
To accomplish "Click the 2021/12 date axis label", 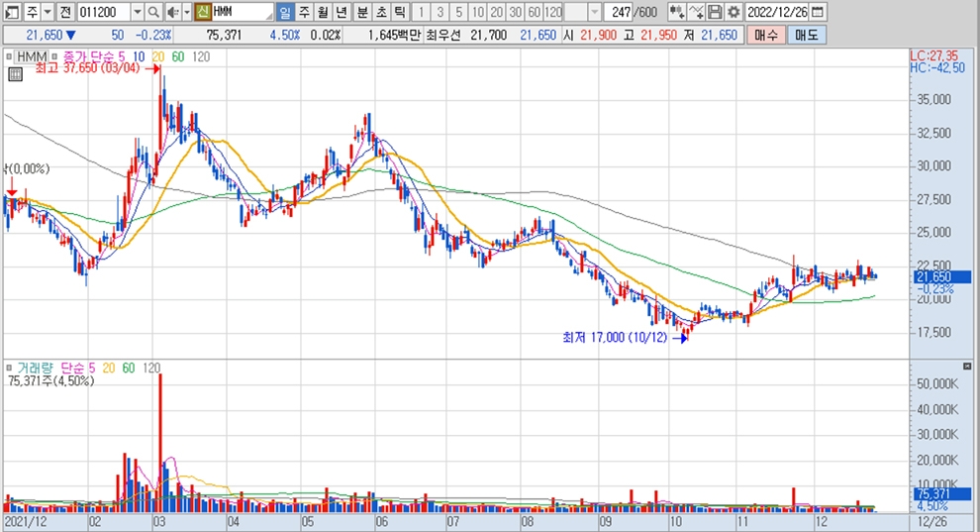I will click(27, 522).
